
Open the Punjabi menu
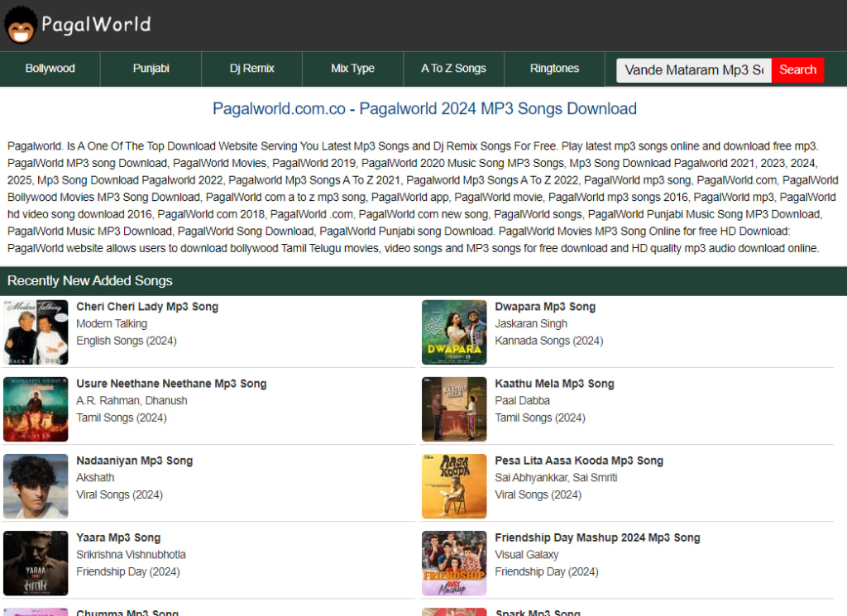[x=151, y=69]
